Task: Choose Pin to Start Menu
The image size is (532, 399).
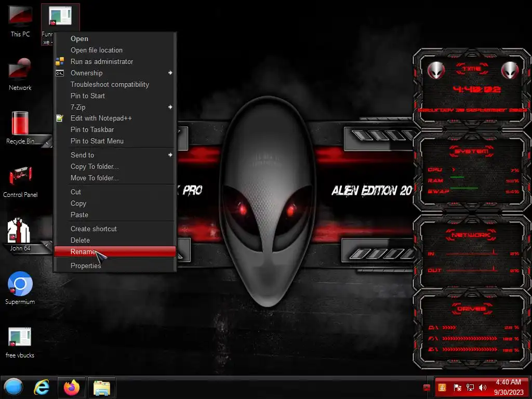Action: click(115, 141)
